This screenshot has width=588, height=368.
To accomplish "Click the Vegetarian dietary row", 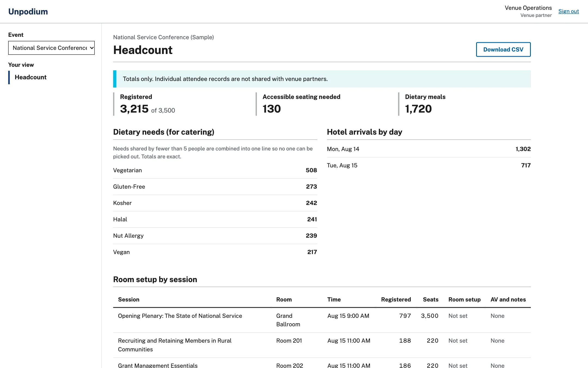I will [x=215, y=170].
